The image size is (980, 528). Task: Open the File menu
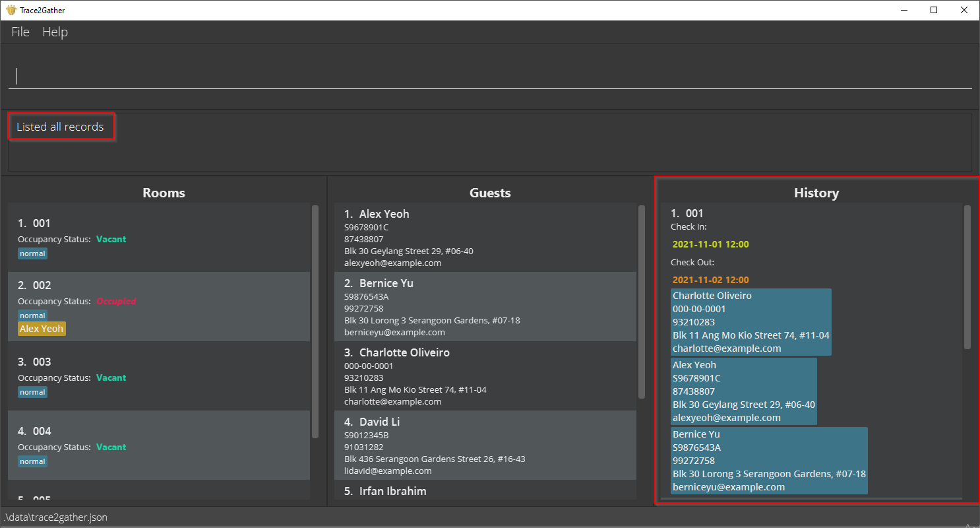[20, 32]
